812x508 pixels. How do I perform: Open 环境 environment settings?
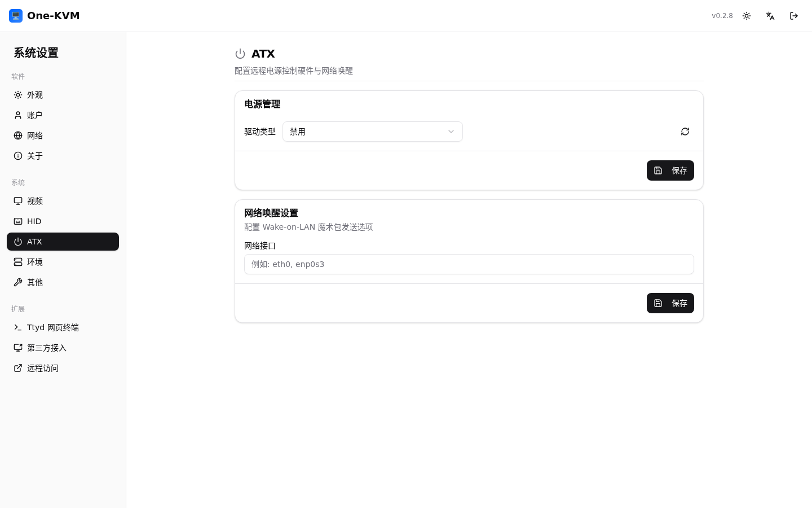pyautogui.click(x=63, y=262)
